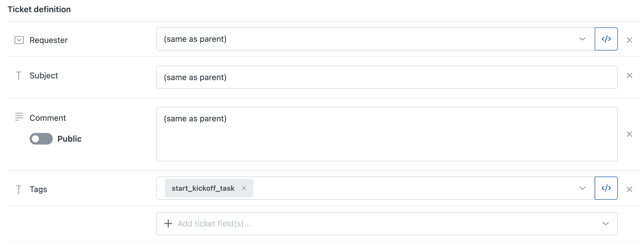Expand the Tags dropdown chevron
The image size is (644, 245).
[x=582, y=188]
